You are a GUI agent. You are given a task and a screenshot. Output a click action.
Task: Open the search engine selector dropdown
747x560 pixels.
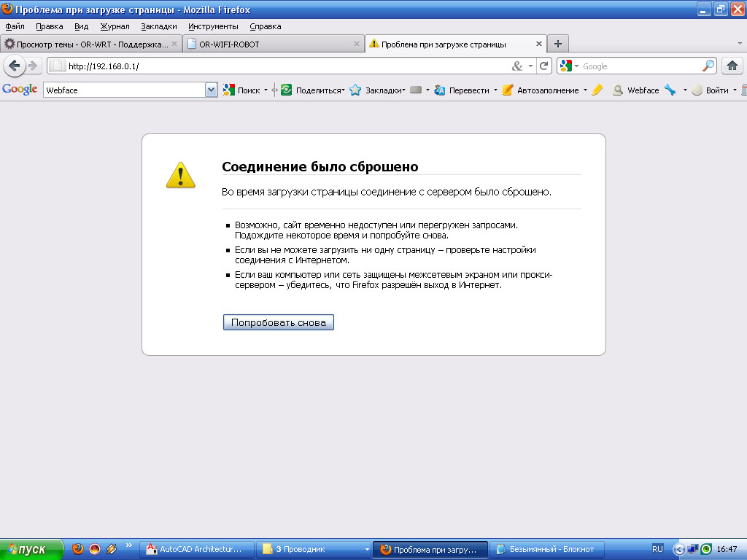tap(568, 66)
